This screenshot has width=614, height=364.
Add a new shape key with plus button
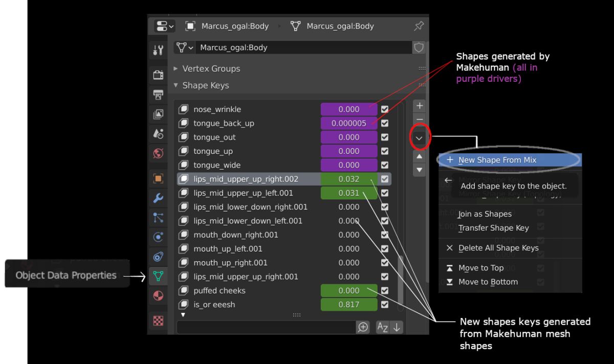[x=419, y=106]
